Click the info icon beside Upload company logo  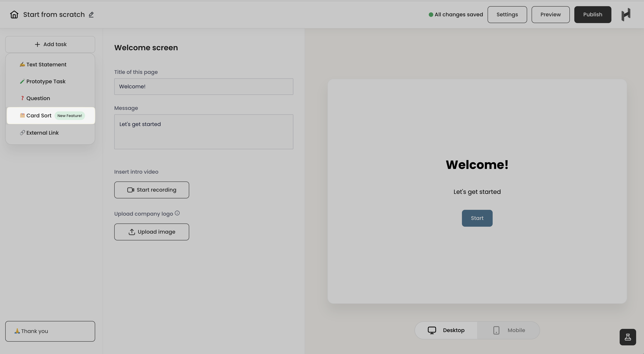click(x=177, y=213)
